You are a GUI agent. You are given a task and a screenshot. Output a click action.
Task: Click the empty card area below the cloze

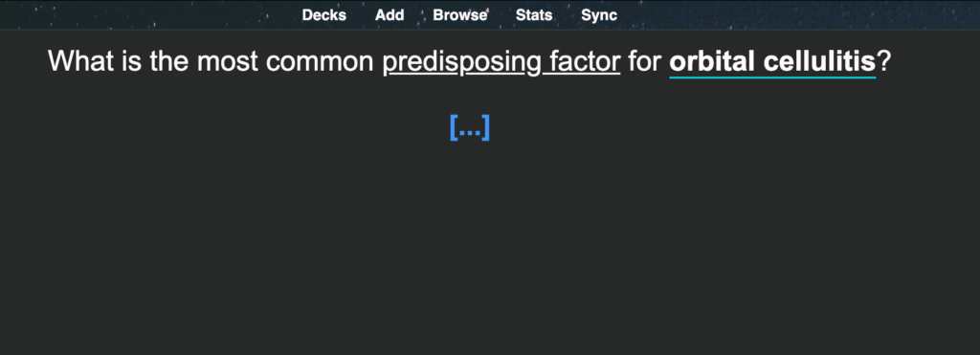490,250
